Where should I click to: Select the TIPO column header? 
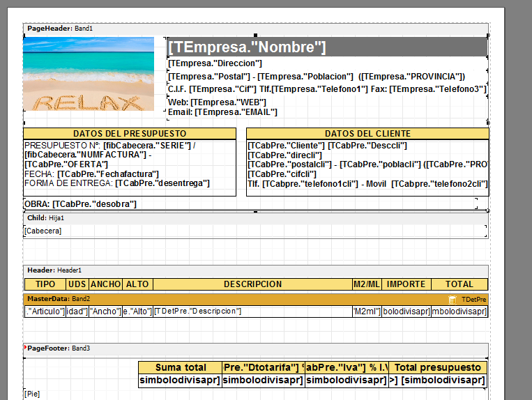[x=45, y=284]
